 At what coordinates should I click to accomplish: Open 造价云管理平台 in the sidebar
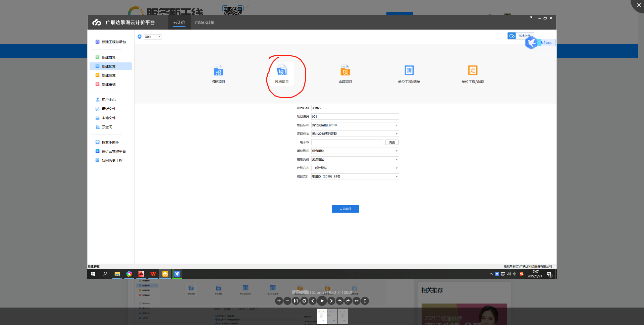point(111,152)
